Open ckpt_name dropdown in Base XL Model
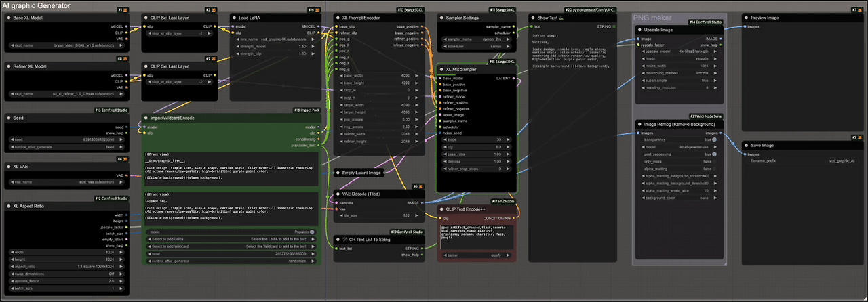 coord(66,44)
